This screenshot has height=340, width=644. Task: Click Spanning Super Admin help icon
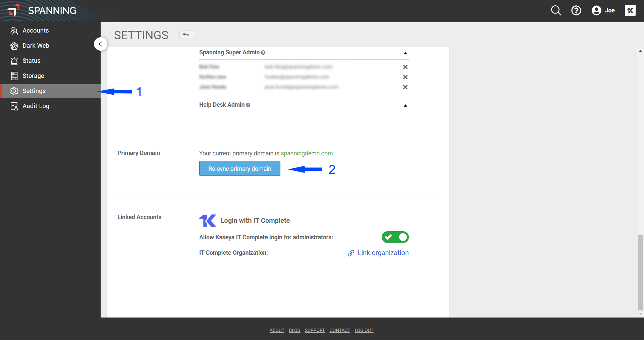[x=263, y=53]
